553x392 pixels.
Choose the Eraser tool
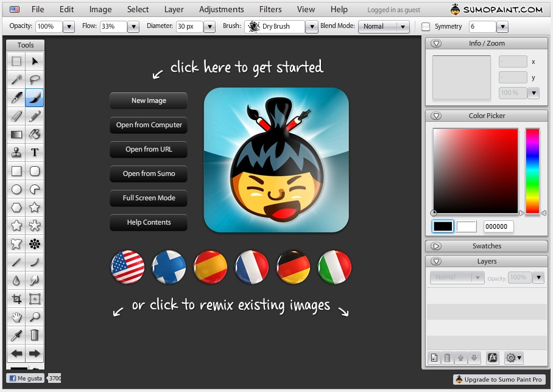click(x=16, y=116)
